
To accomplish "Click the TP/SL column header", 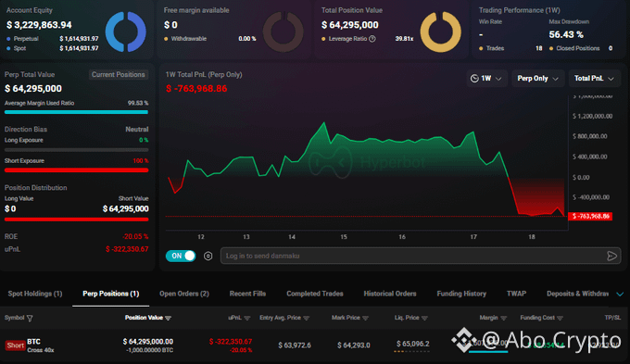I will [x=612, y=318].
